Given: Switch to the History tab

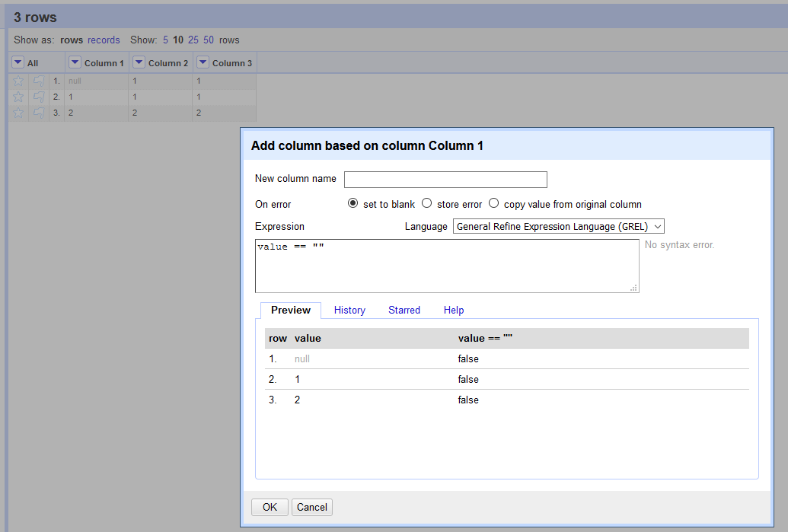Looking at the screenshot, I should (349, 310).
